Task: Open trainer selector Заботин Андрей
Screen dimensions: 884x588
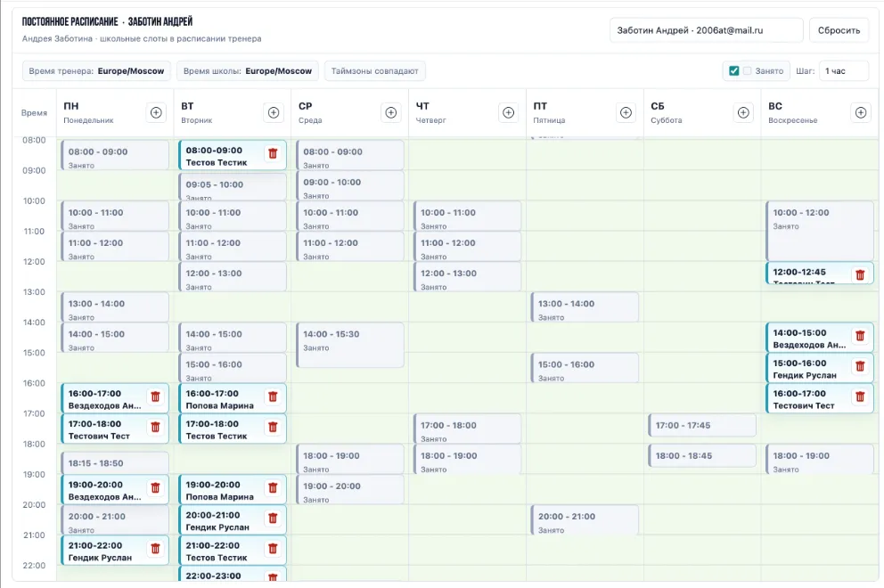Action: point(706,30)
